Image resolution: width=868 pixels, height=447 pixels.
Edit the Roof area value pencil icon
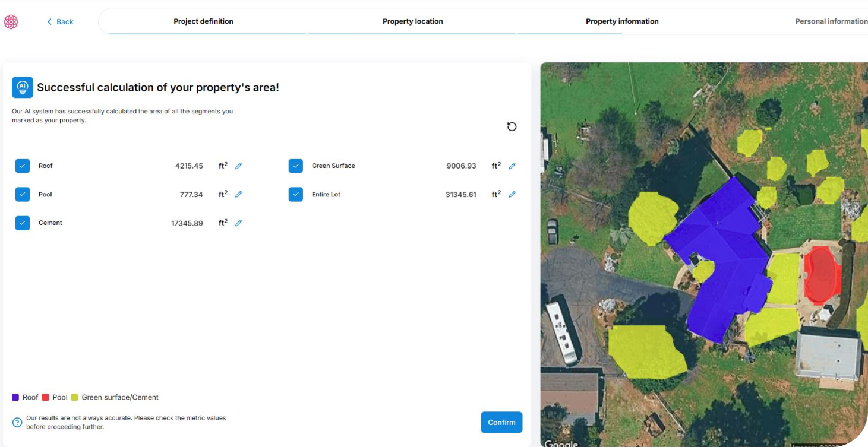pos(238,166)
